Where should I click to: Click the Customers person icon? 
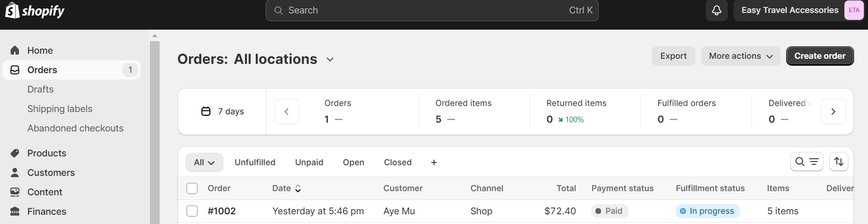pos(15,173)
